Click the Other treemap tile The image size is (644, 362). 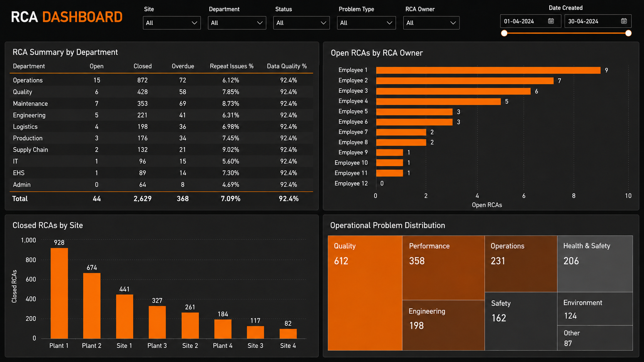click(595, 338)
